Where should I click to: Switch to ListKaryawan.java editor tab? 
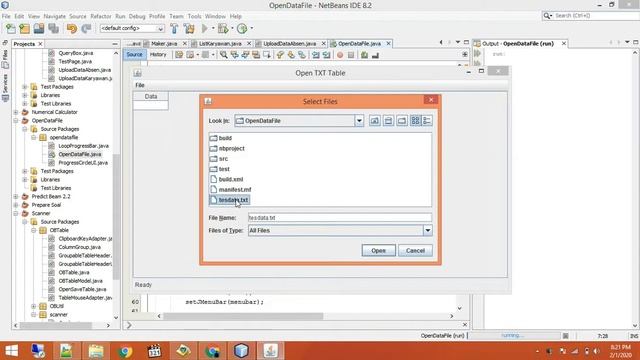pos(220,43)
